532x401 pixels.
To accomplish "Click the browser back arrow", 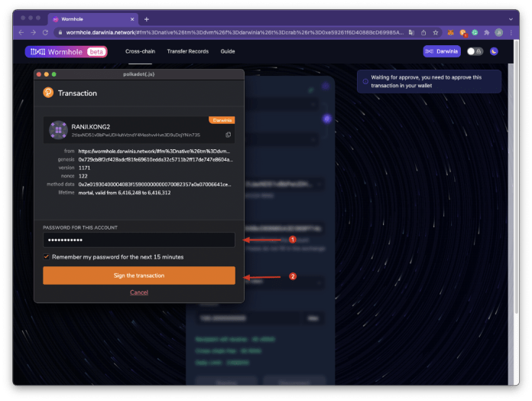I will 21,33.
